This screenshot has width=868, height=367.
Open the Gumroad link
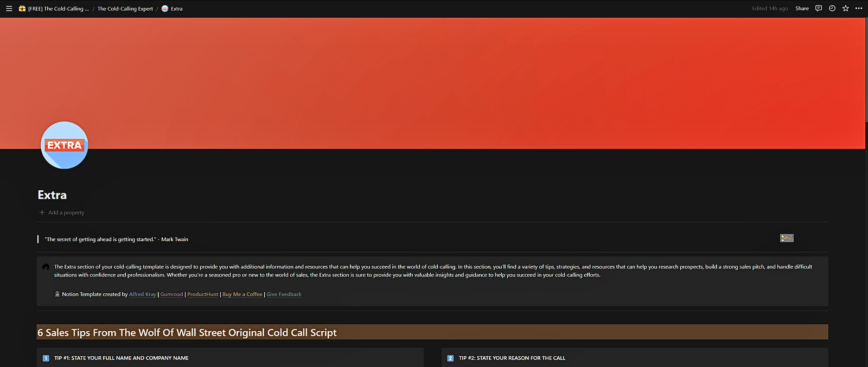171,294
